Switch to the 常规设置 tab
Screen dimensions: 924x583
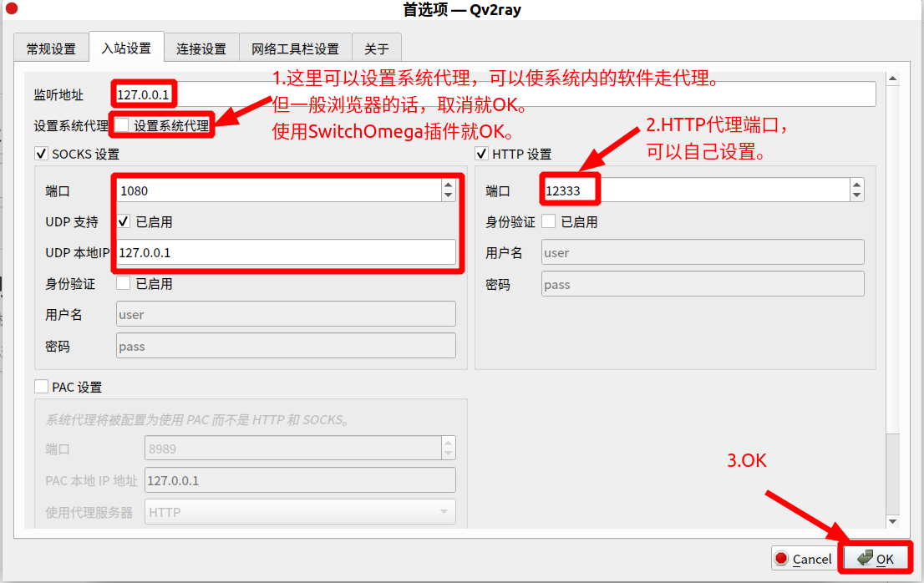51,48
